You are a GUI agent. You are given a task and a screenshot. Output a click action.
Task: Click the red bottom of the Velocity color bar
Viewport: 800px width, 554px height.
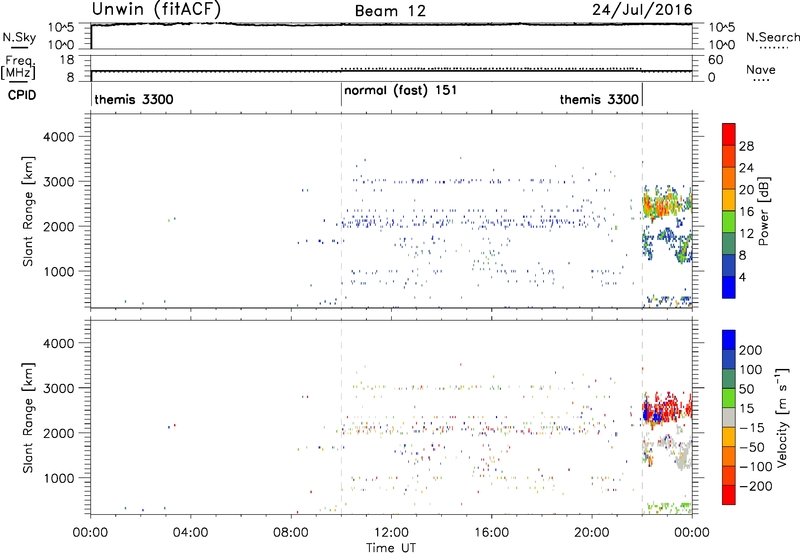tap(729, 495)
